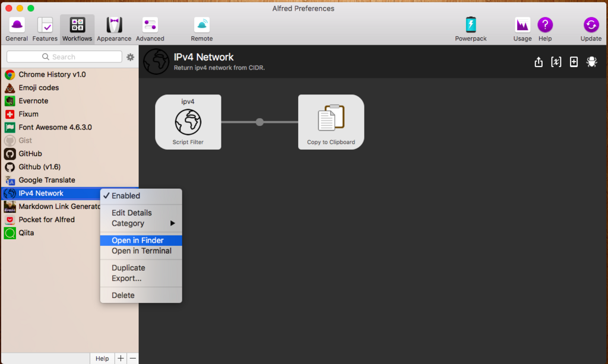Viewport: 608px width, 364px height.
Task: Choose Open in Finder
Action: pos(141,240)
